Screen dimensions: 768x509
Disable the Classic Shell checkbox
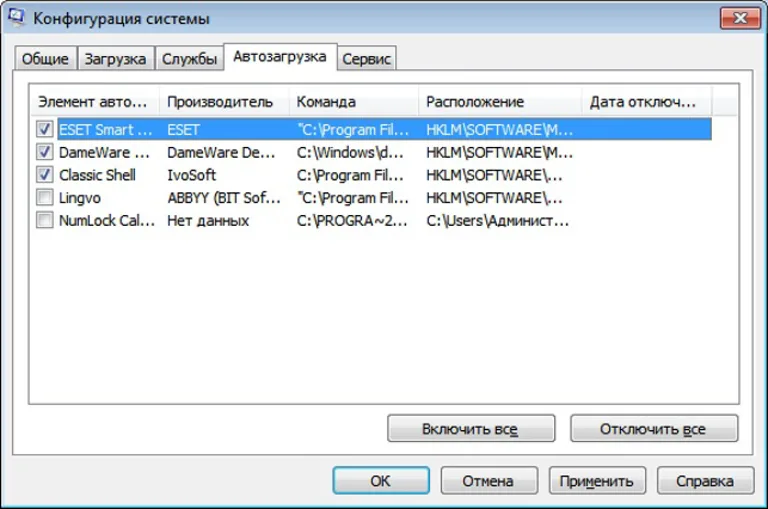pyautogui.click(x=45, y=174)
